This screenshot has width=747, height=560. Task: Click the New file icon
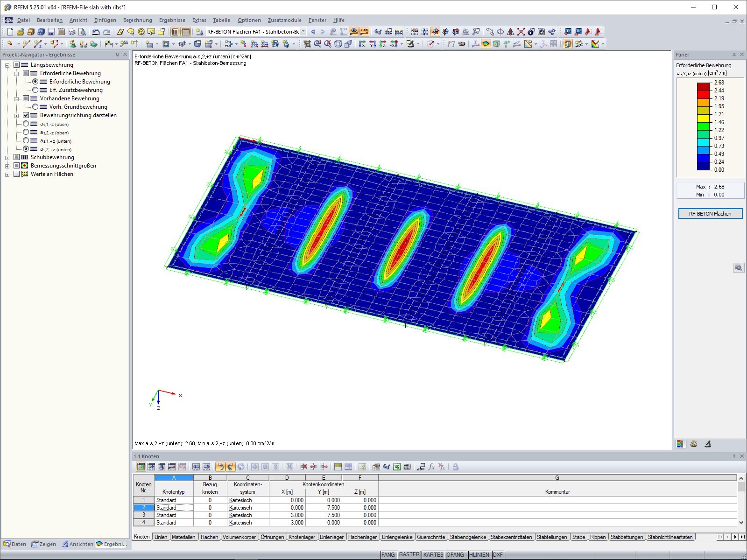10,32
